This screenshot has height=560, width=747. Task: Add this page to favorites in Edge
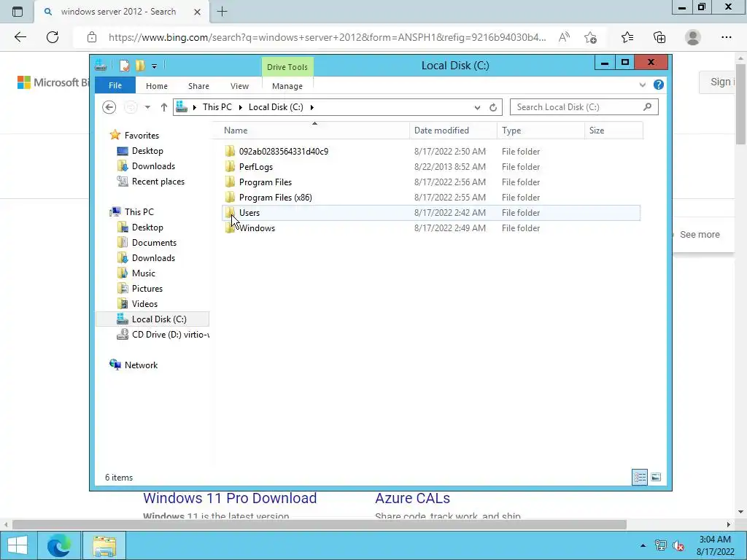(x=591, y=38)
